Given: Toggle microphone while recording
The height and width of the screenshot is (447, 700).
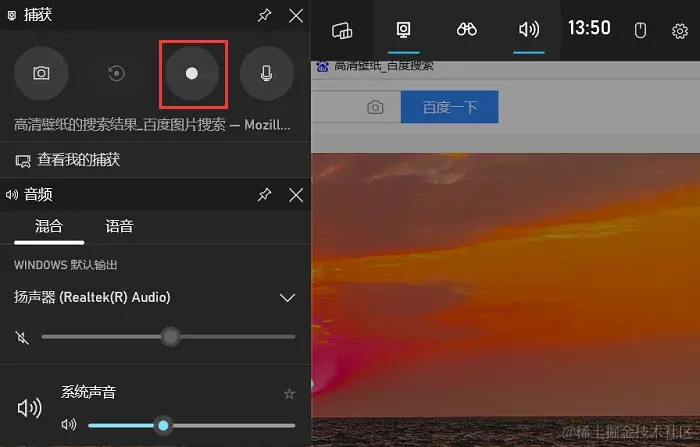Looking at the screenshot, I should 267,73.
